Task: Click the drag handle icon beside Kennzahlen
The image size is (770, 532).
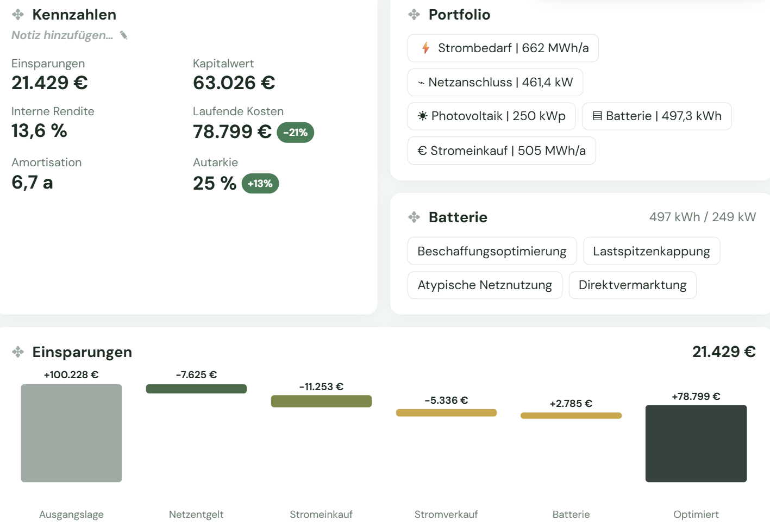Action: (x=18, y=15)
